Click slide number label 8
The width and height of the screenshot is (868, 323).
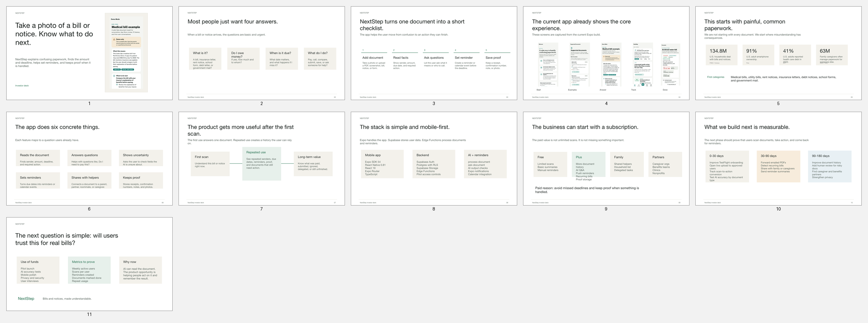pyautogui.click(x=434, y=209)
